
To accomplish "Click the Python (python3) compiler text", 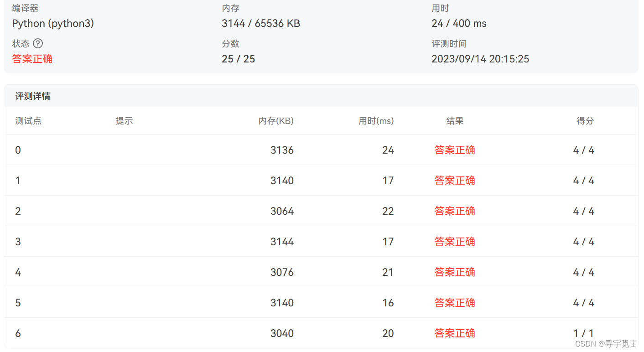I will click(x=53, y=23).
